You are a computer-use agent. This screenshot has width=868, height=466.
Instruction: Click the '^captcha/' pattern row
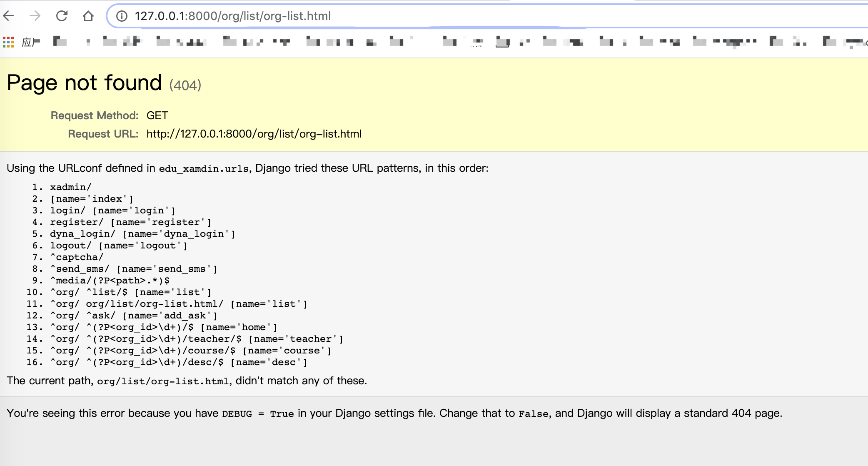point(77,257)
